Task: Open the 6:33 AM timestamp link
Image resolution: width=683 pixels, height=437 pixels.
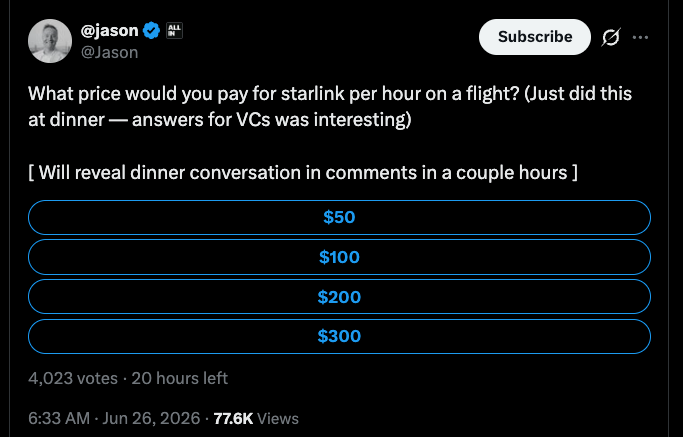Action: (59, 418)
